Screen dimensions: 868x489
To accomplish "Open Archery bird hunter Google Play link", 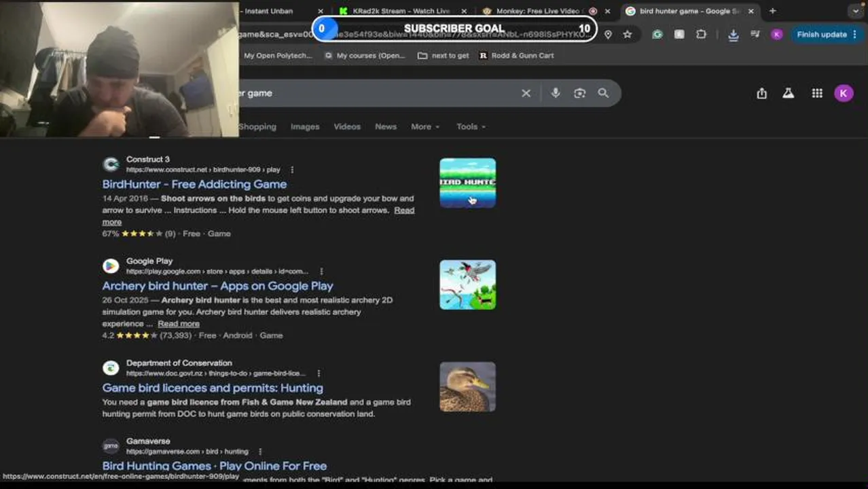I will (x=217, y=286).
